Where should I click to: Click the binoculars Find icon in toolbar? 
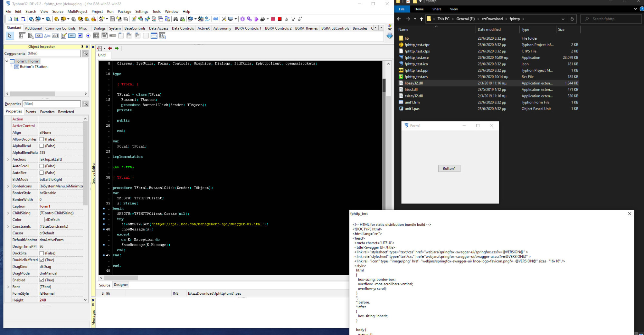[x=175, y=19]
